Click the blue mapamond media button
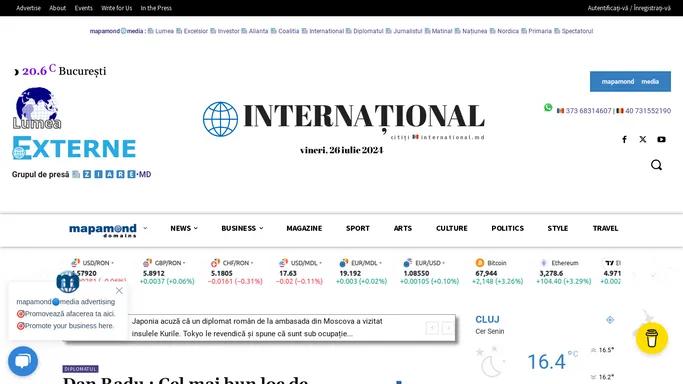This screenshot has height=384, width=683. pyautogui.click(x=630, y=81)
